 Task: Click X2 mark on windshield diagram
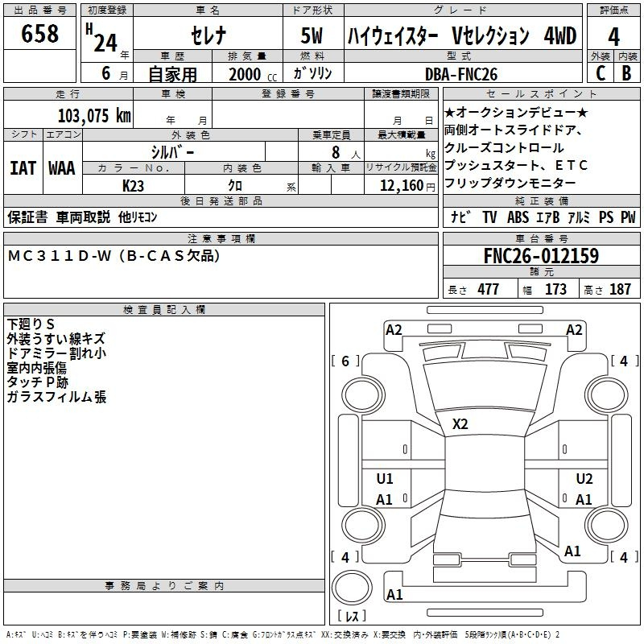click(x=460, y=424)
